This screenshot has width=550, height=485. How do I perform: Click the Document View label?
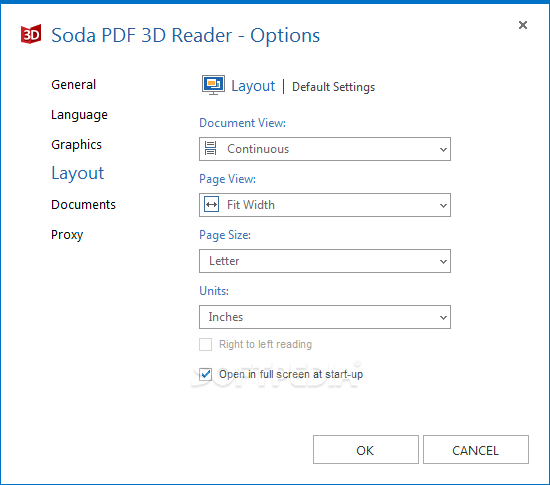click(x=242, y=123)
